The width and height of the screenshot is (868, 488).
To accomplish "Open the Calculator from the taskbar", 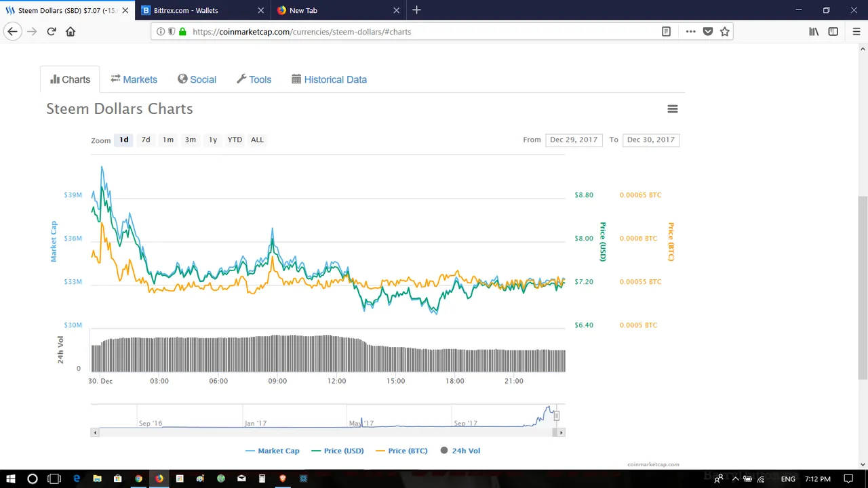I will tap(262, 479).
